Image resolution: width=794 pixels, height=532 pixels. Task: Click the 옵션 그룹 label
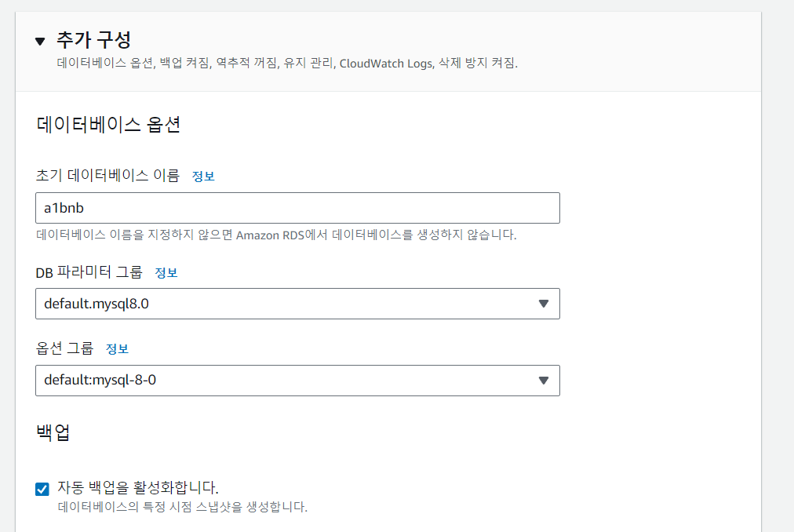click(x=64, y=348)
